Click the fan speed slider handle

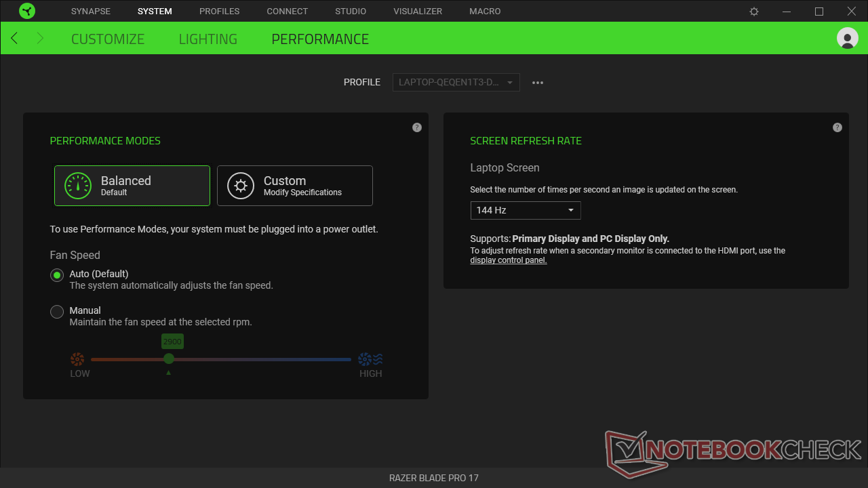[x=169, y=359]
